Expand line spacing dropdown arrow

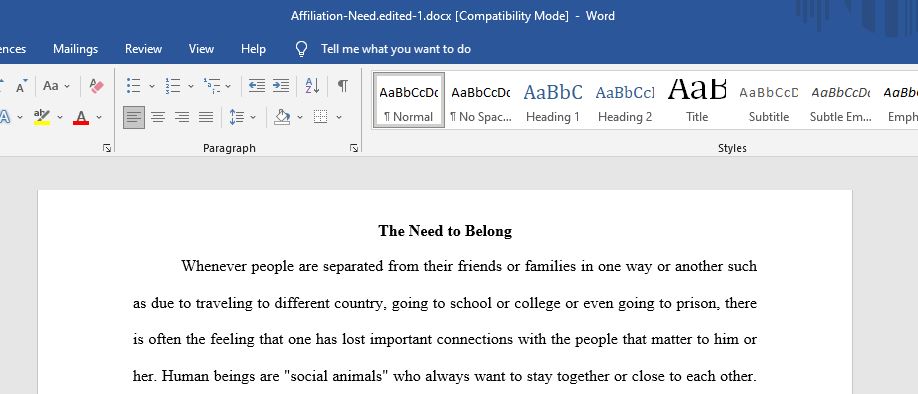click(x=254, y=118)
